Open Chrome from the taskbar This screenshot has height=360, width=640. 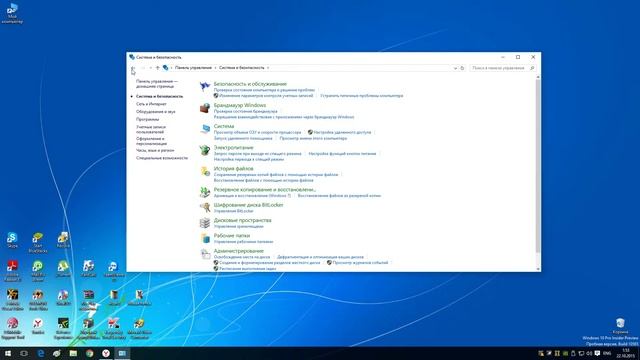(x=89, y=353)
